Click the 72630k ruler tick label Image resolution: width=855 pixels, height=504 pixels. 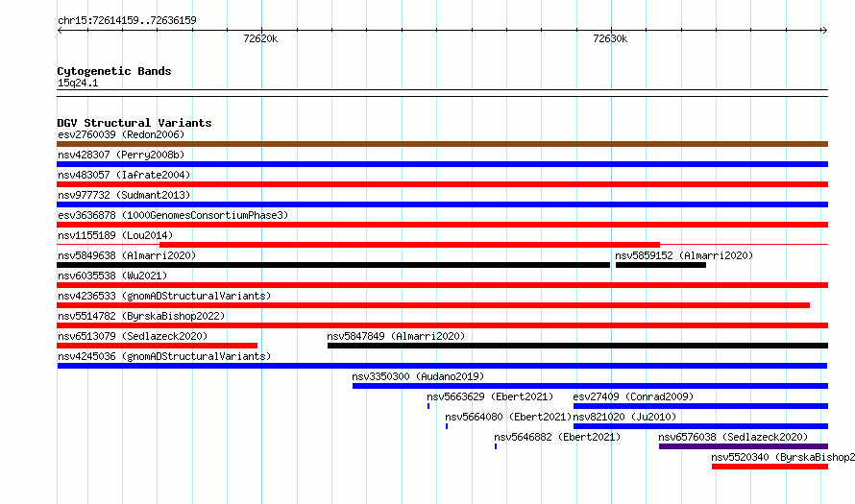[x=610, y=38]
